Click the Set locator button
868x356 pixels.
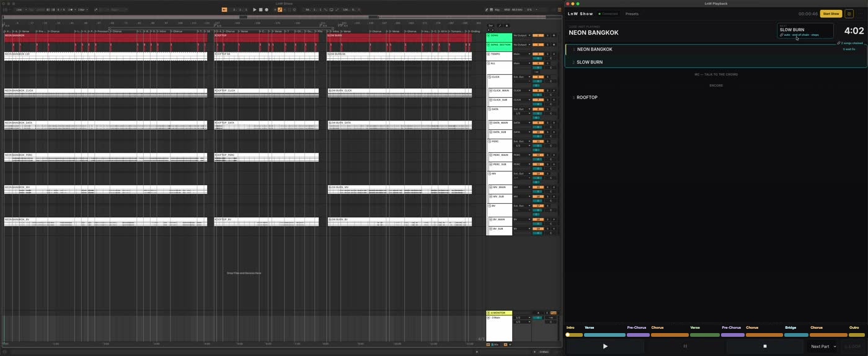(490, 25)
